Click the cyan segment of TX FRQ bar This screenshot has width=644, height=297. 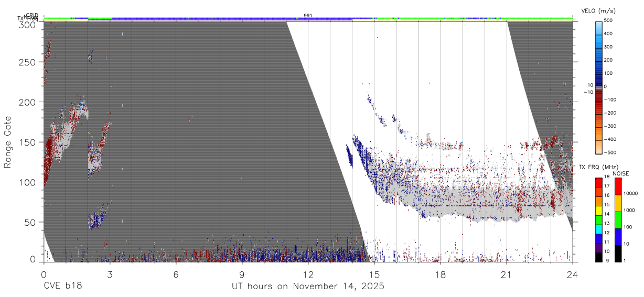599,229
